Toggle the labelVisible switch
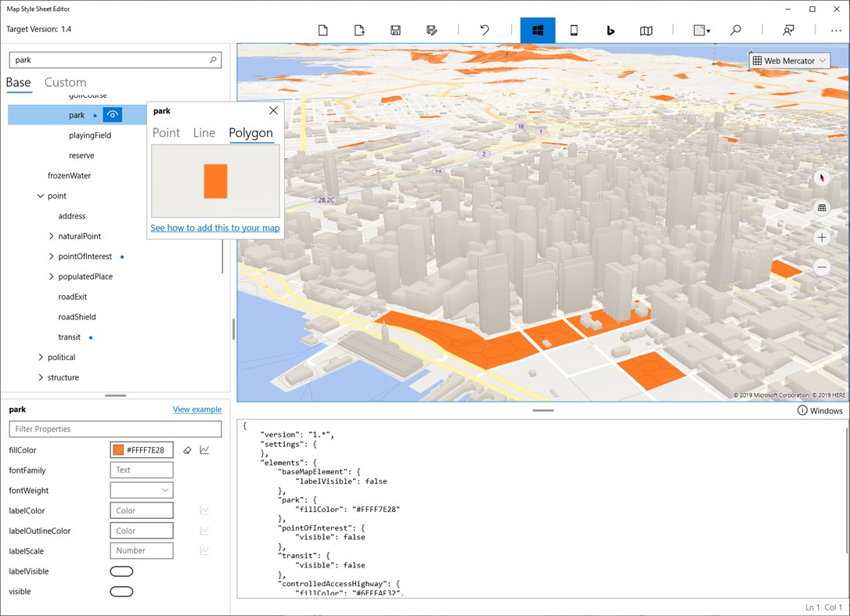850x616 pixels. pos(121,571)
